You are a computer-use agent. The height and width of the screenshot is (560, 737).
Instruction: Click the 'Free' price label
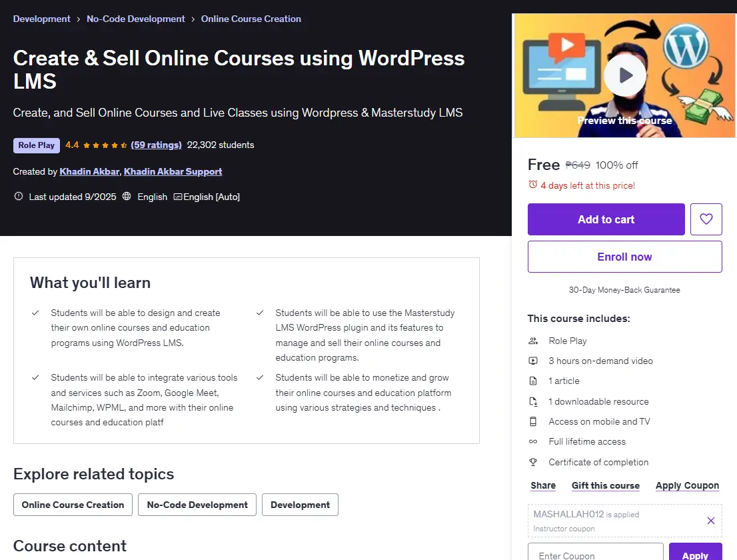pyautogui.click(x=544, y=165)
